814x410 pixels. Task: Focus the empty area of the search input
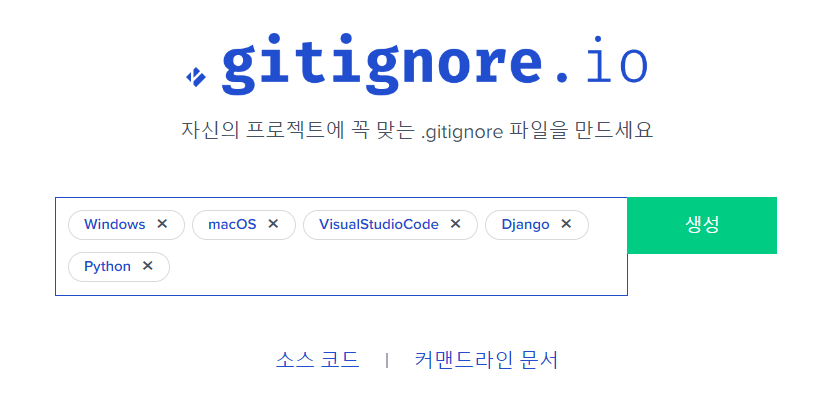click(x=397, y=267)
